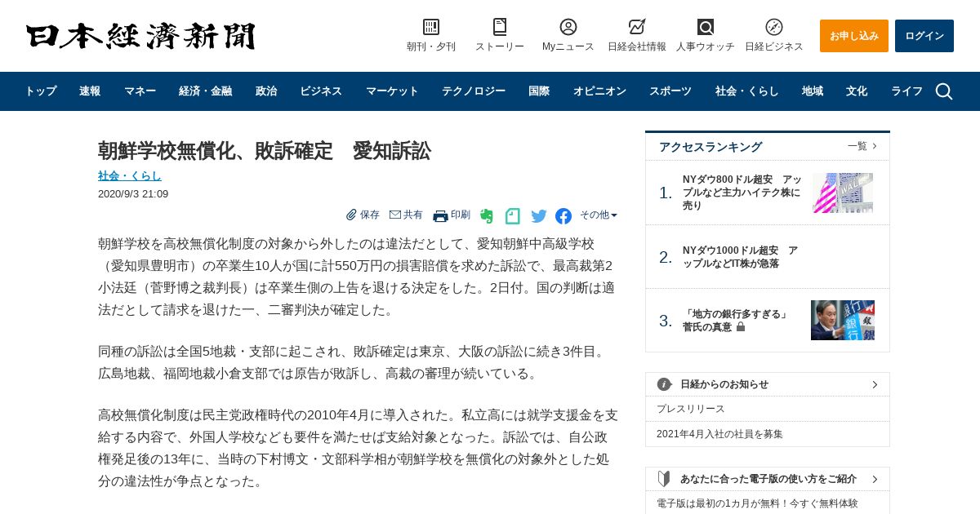Open the 日経会社情報 chart icon

(637, 27)
